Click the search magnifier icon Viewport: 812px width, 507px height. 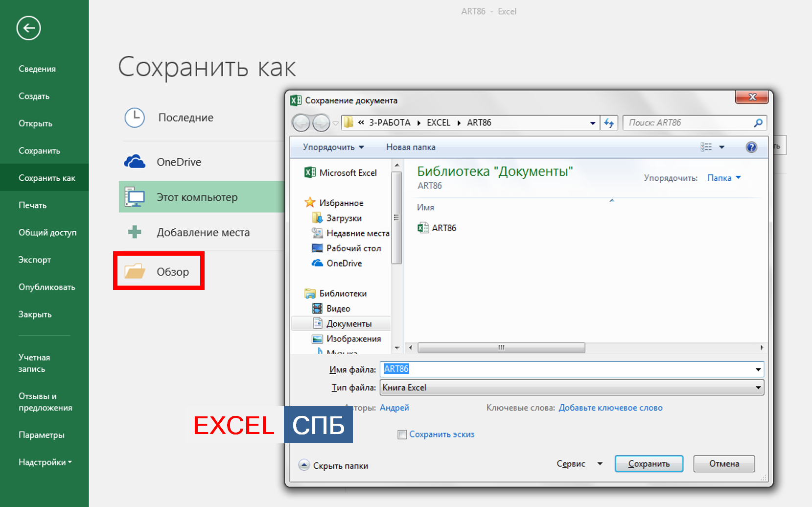758,123
